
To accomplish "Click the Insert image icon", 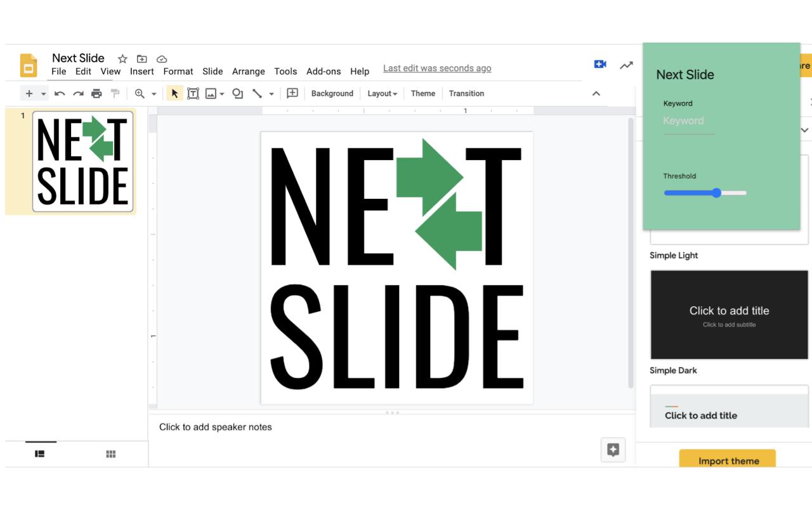I will pos(211,93).
